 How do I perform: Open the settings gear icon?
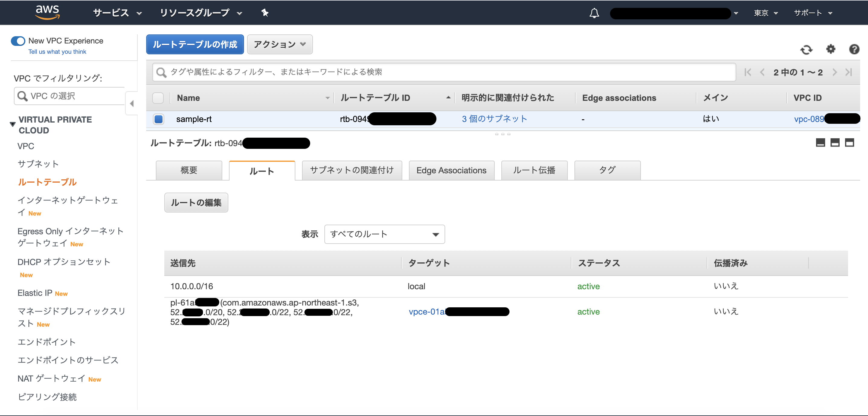coord(831,50)
